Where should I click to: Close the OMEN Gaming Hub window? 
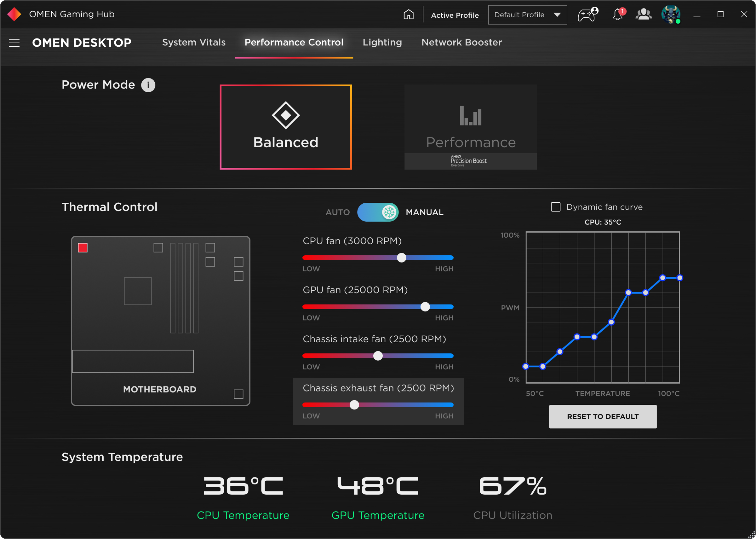744,14
